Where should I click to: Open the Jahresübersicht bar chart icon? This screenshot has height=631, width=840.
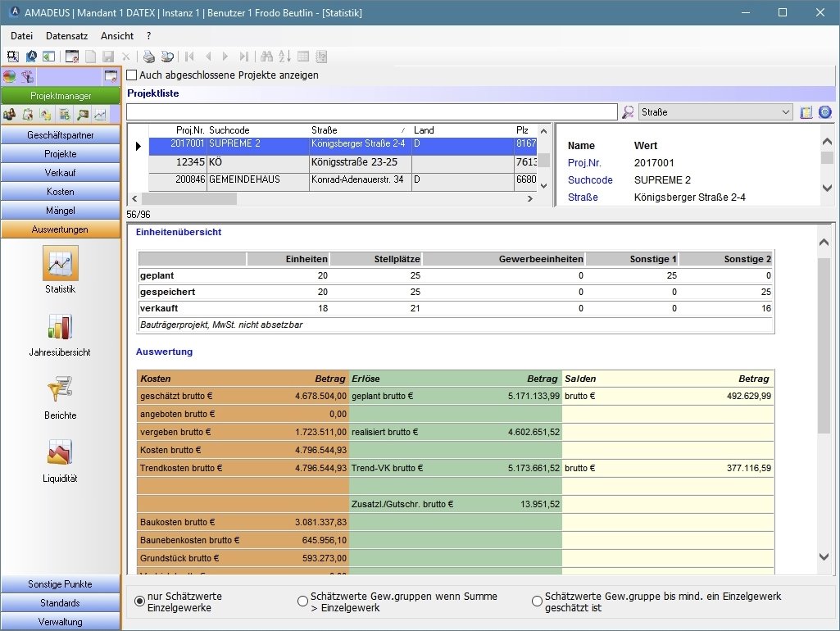tap(60, 326)
